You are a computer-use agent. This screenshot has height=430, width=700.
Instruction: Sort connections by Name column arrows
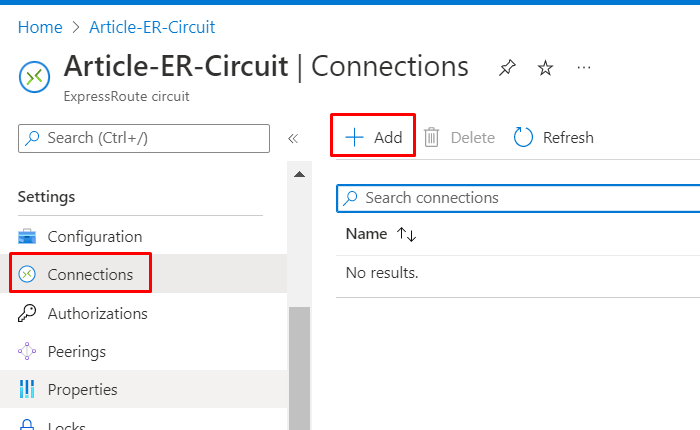click(x=406, y=234)
